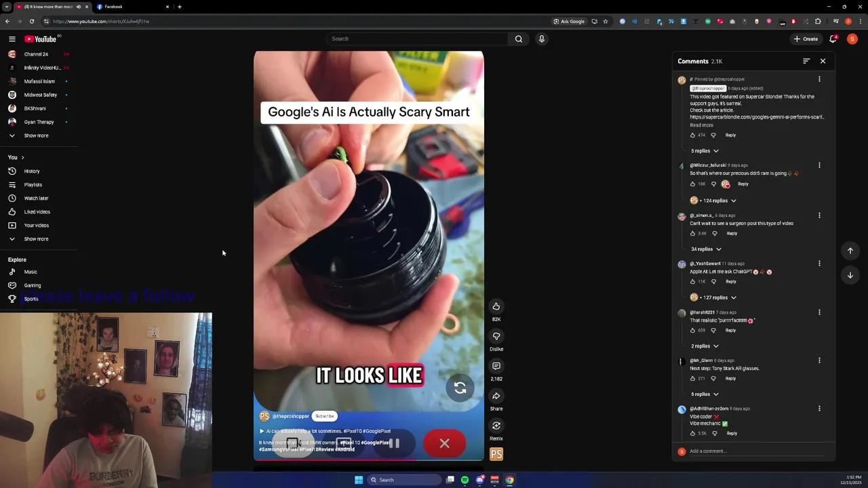The width and height of the screenshot is (868, 488).
Task: Click the Create button
Action: click(x=806, y=39)
